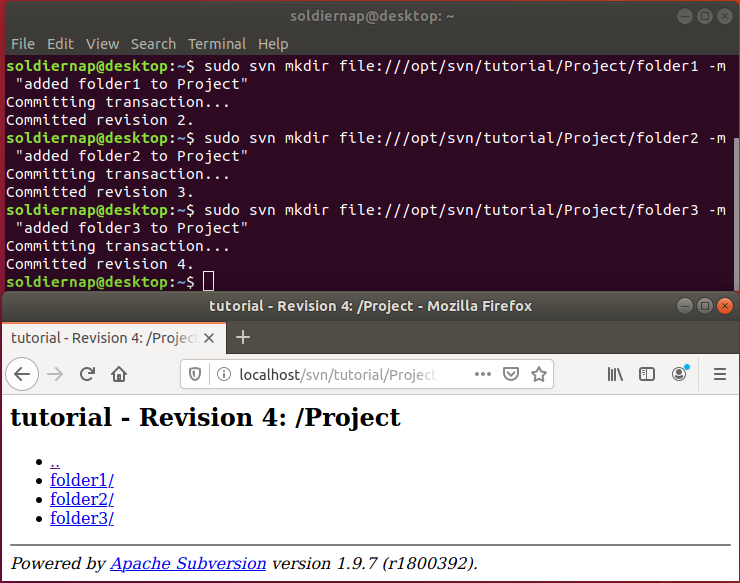This screenshot has height=583, width=740.
Task: Click the Firefox back arrow button
Action: (22, 374)
